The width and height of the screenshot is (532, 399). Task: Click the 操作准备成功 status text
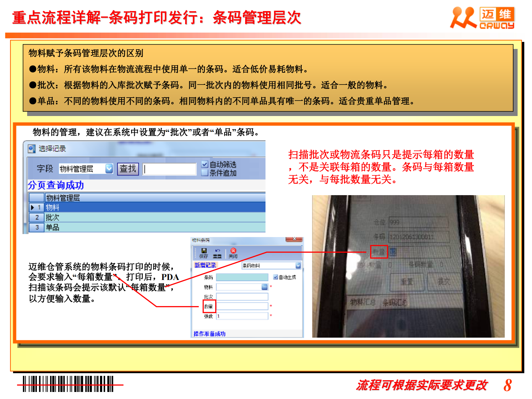210,334
